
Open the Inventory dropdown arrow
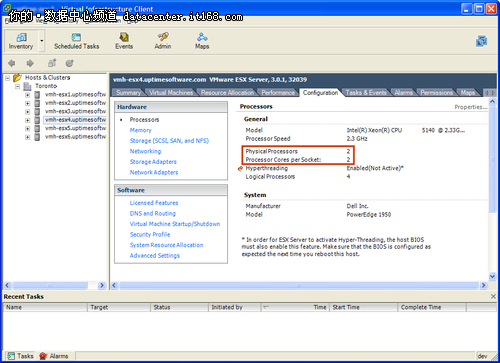[42, 41]
